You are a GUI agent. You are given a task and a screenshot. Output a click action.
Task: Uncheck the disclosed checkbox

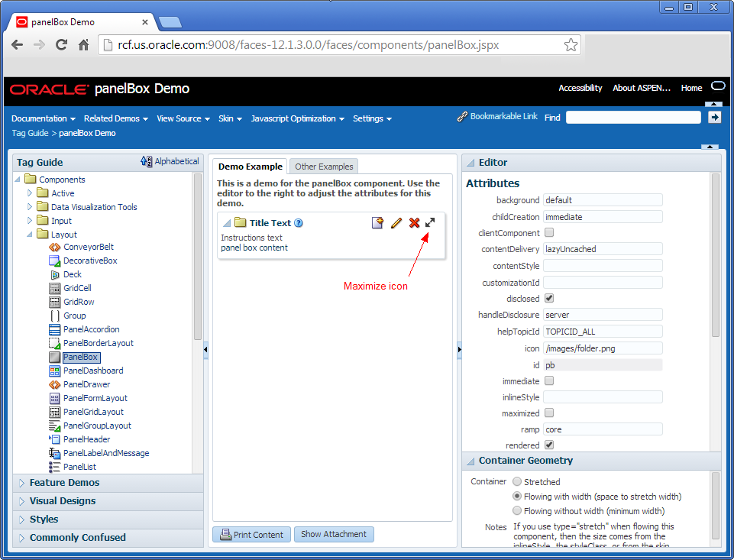point(550,298)
